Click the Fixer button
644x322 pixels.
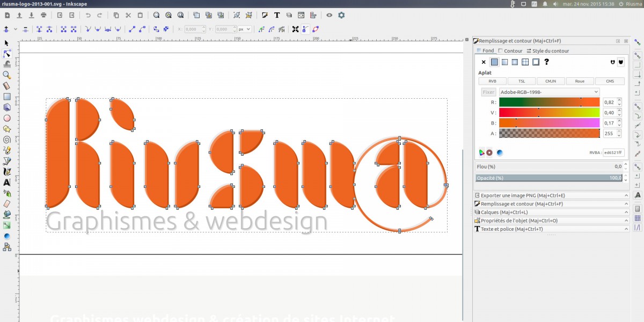(x=489, y=92)
